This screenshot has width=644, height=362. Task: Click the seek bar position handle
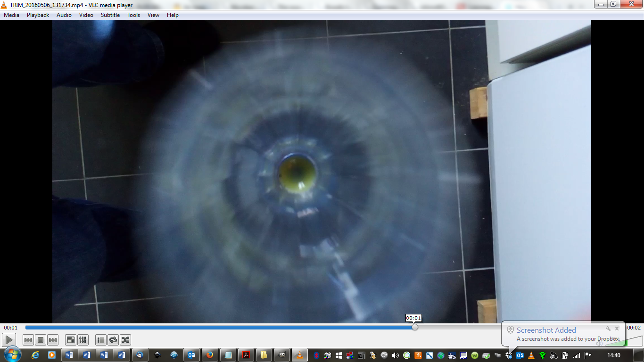(x=415, y=327)
